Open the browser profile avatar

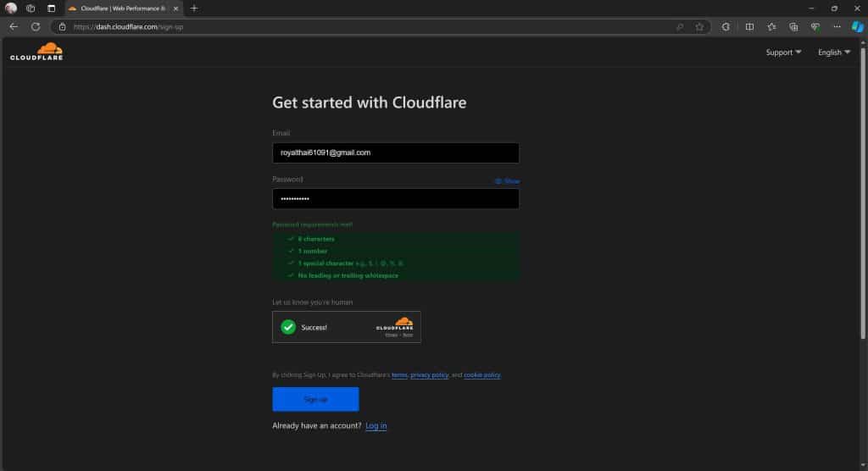(x=10, y=8)
